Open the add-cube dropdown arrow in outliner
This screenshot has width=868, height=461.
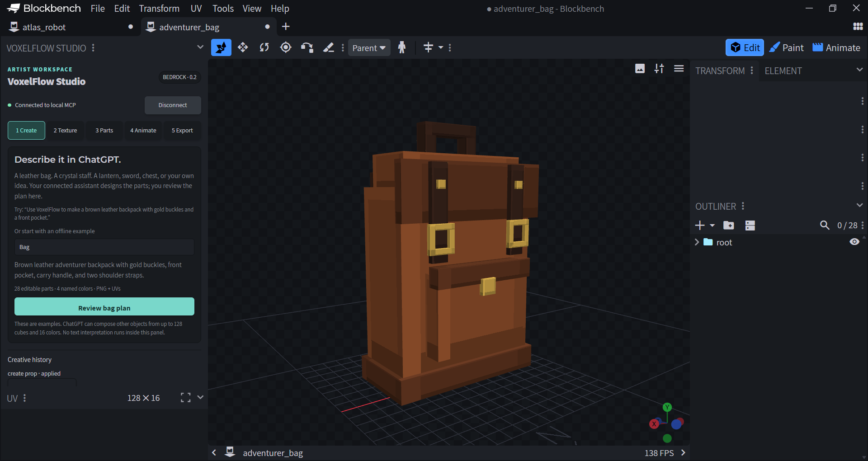pyautogui.click(x=712, y=225)
